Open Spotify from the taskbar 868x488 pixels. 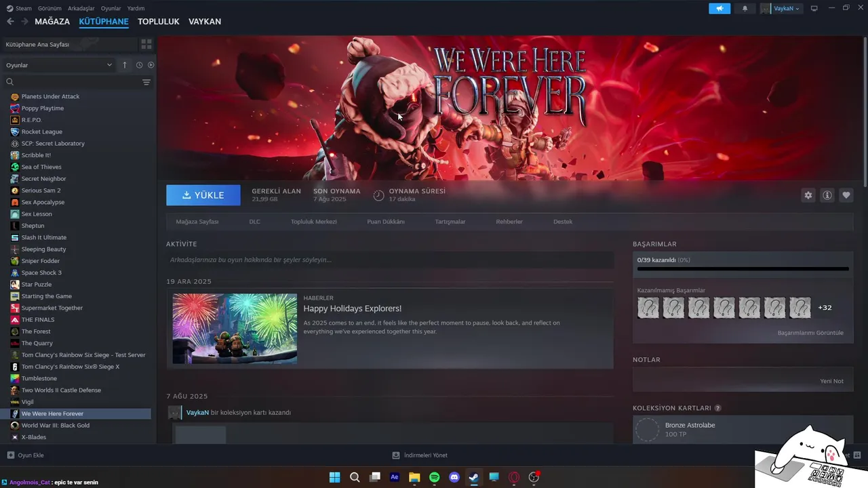tap(435, 477)
